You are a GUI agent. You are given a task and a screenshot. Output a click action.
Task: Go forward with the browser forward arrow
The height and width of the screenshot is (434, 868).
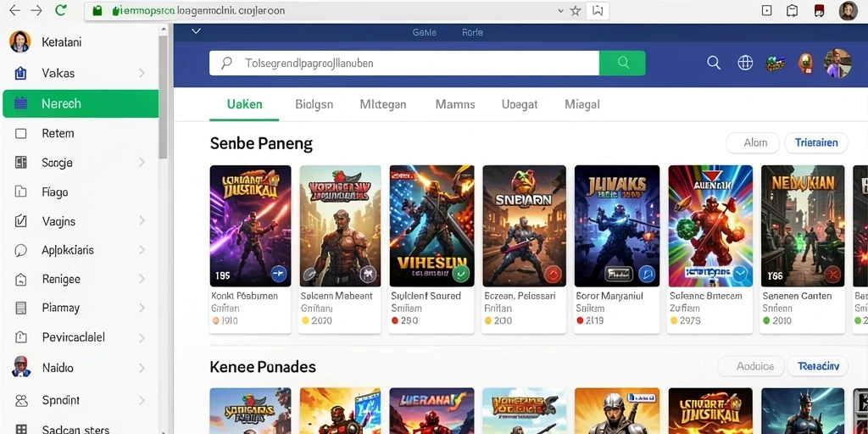pyautogui.click(x=36, y=10)
